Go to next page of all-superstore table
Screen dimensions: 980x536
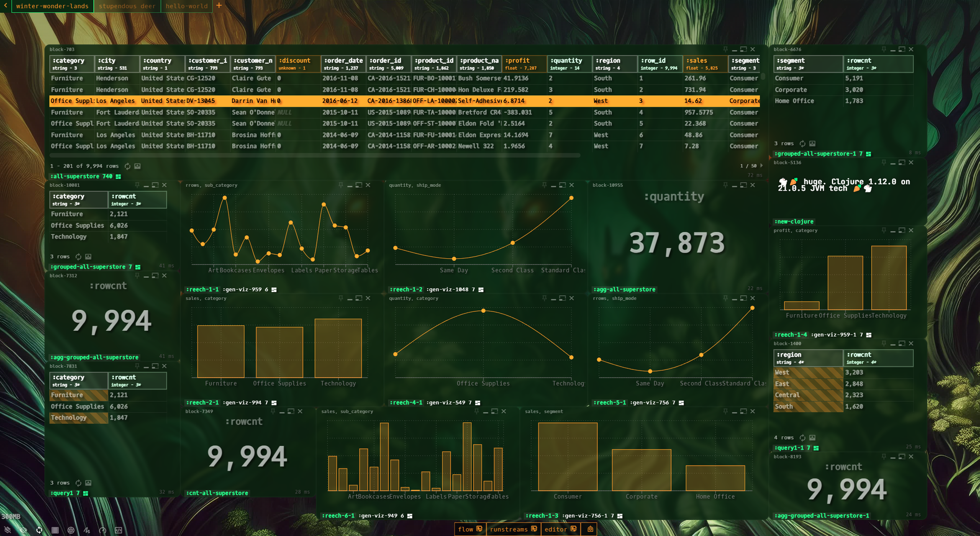(761, 166)
